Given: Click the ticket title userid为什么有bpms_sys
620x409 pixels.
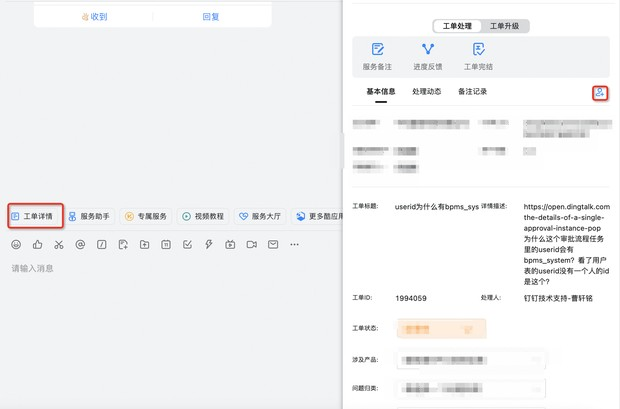Looking at the screenshot, I should (437, 206).
